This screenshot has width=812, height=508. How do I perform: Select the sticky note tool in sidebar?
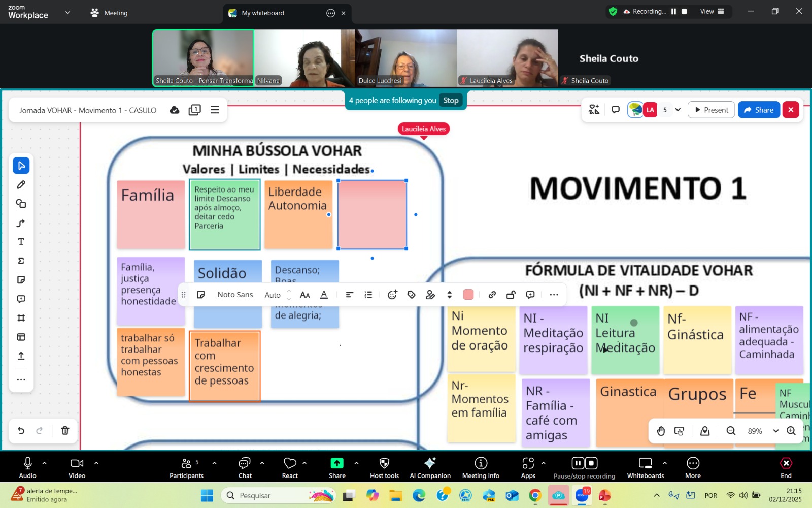tap(21, 280)
